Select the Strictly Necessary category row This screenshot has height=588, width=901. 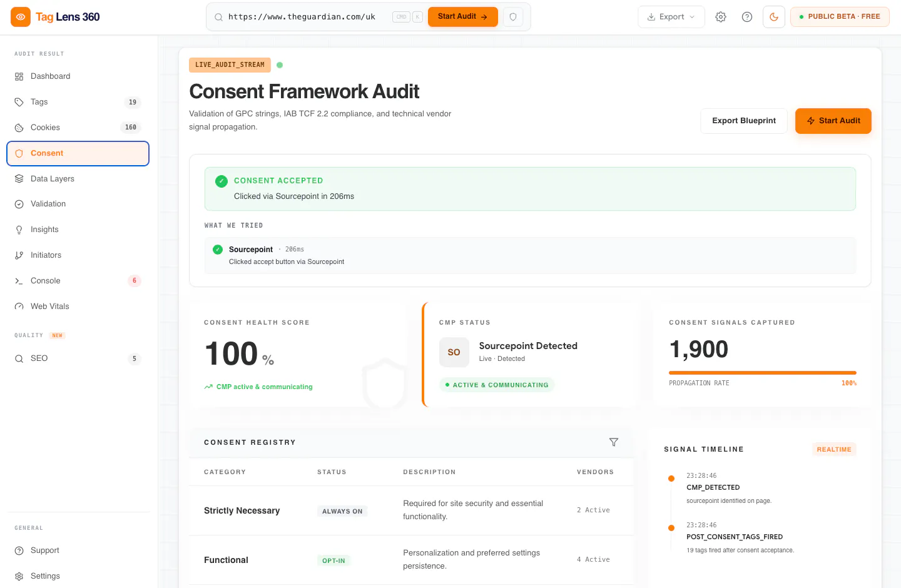[x=411, y=510]
